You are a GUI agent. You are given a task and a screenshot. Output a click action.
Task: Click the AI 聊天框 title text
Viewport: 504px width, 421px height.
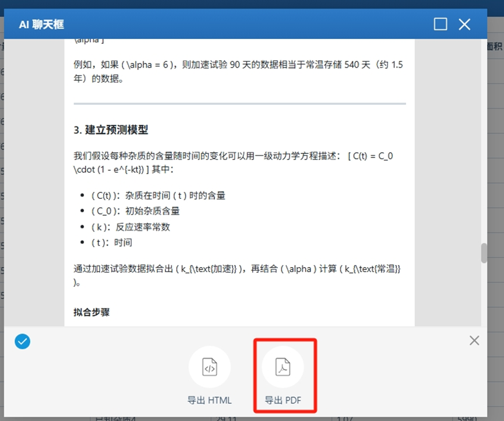[x=41, y=24]
